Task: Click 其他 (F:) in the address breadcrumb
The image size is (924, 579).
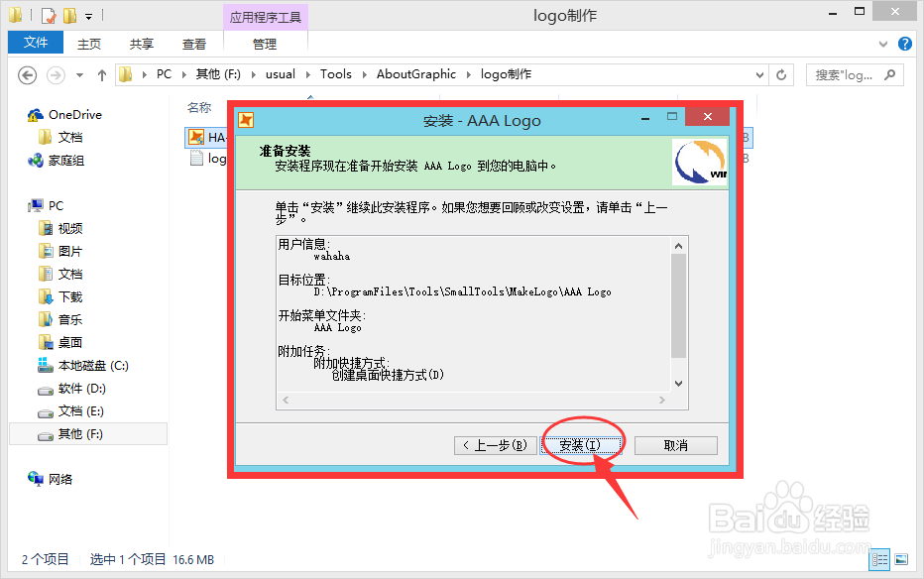Action: pyautogui.click(x=218, y=74)
